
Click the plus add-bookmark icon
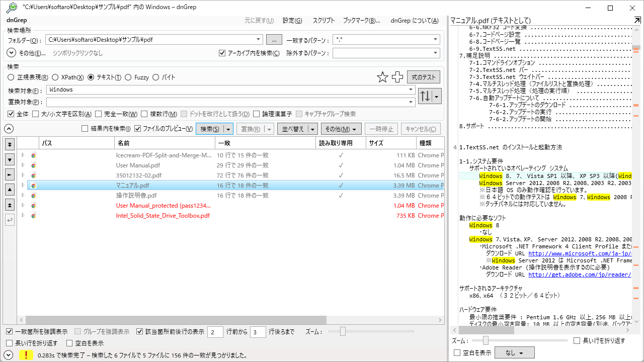(x=398, y=77)
